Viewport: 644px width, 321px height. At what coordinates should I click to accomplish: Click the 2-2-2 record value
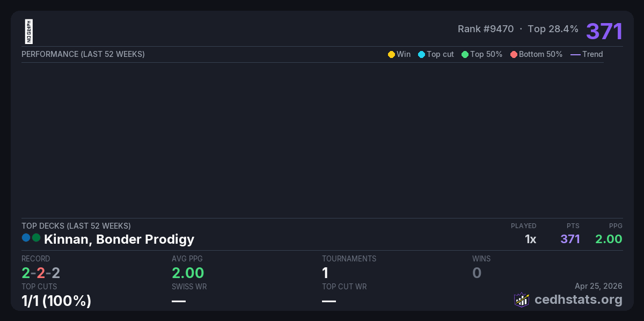pyautogui.click(x=41, y=273)
